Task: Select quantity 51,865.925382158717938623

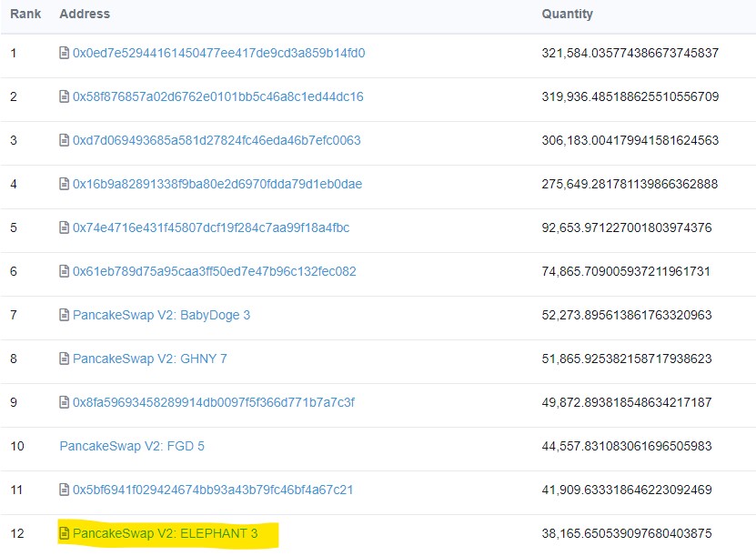Action: pyautogui.click(x=627, y=359)
